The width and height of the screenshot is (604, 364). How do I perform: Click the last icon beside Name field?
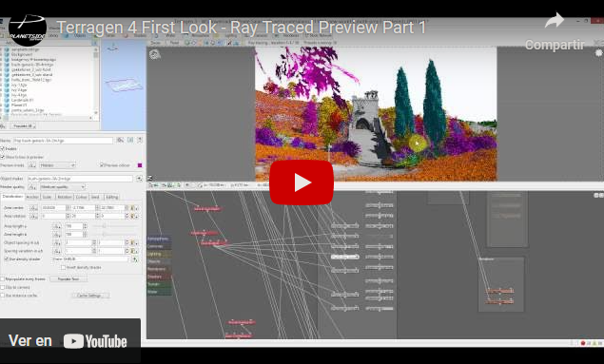coord(140,141)
